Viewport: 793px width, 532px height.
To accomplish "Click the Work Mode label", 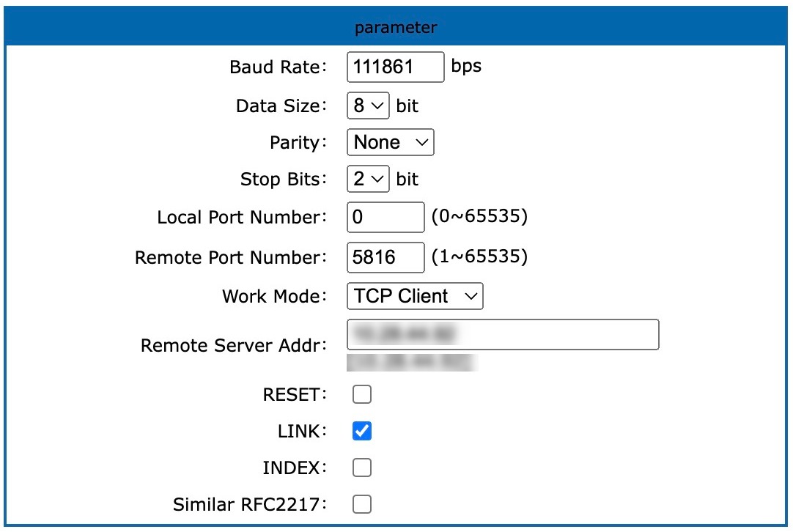I will (275, 296).
